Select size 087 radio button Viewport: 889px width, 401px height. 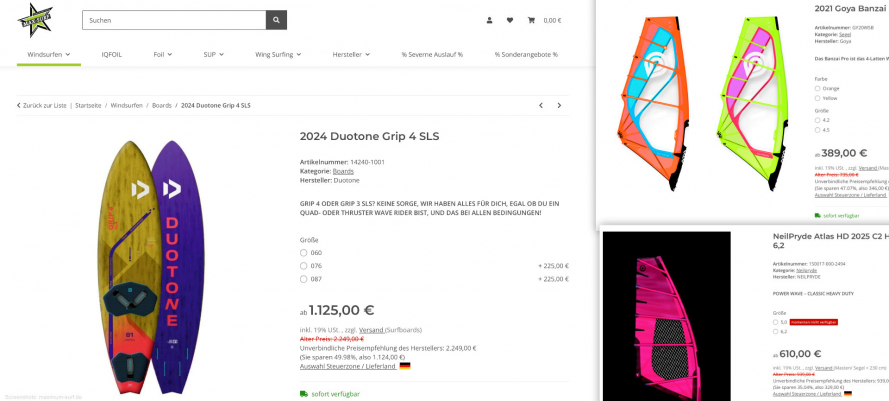(303, 279)
